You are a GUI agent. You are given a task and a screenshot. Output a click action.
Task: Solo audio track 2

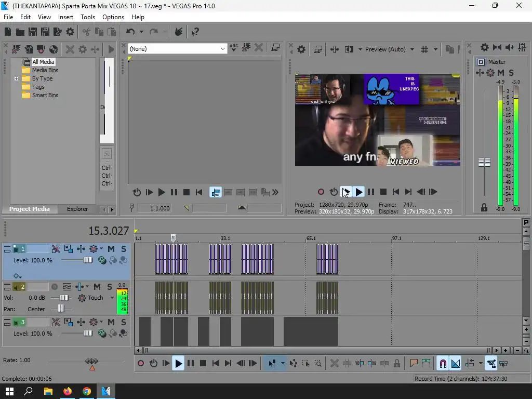coord(109,287)
